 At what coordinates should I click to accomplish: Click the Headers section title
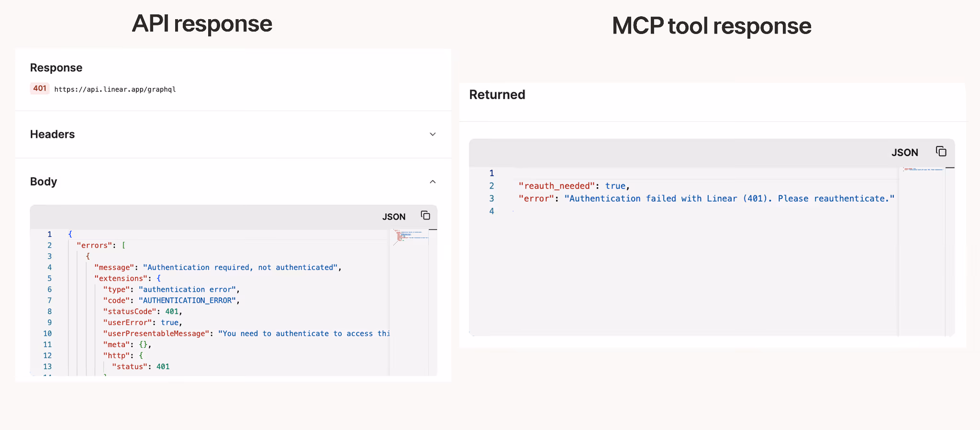tap(53, 135)
